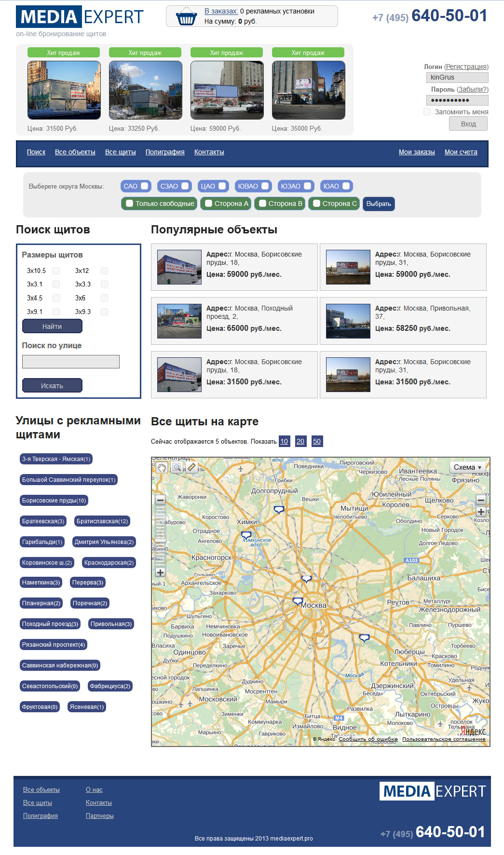Viewport: 504px width, 855px height.
Task: Check the Сторона C option
Action: pyautogui.click(x=316, y=204)
